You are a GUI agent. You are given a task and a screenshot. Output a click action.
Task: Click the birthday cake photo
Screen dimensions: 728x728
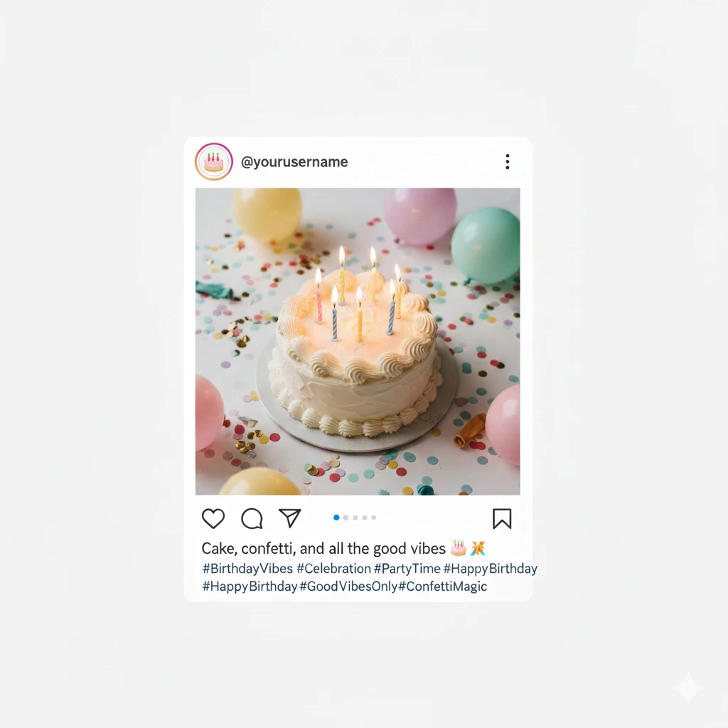tap(358, 341)
